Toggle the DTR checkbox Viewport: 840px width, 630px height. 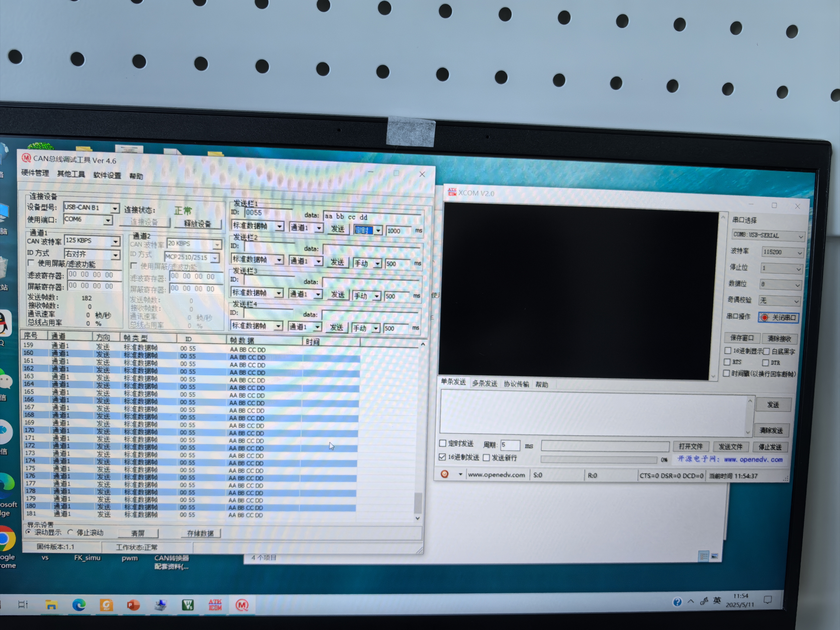[766, 363]
